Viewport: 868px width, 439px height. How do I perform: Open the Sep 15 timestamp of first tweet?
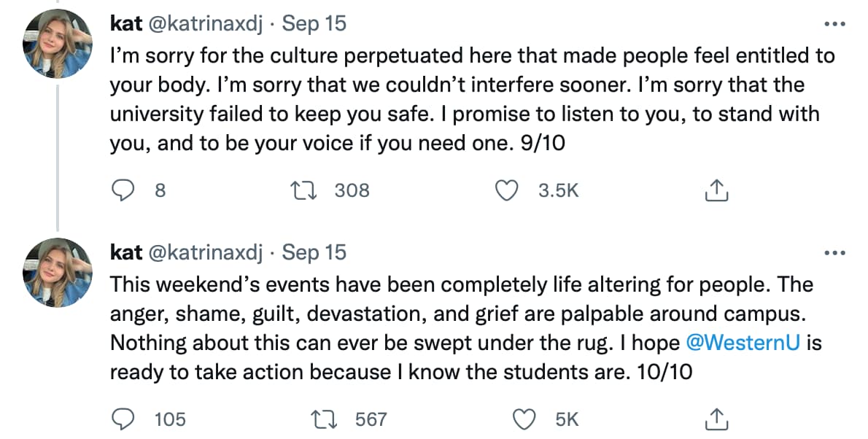click(314, 23)
